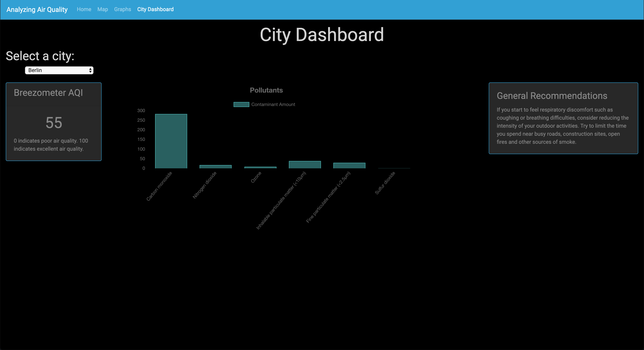Screen dimensions: 644x350
Task: Click the Breezometer AQI card heading
Action: (48, 93)
